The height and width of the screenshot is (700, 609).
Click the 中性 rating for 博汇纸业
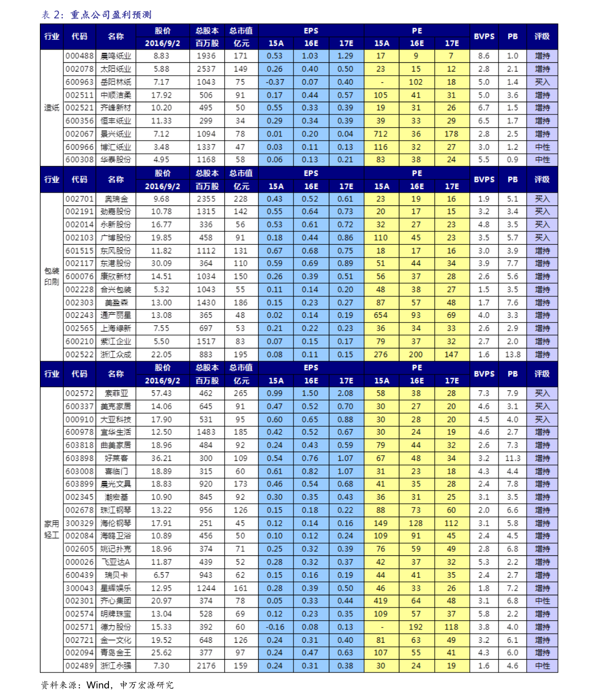click(542, 147)
